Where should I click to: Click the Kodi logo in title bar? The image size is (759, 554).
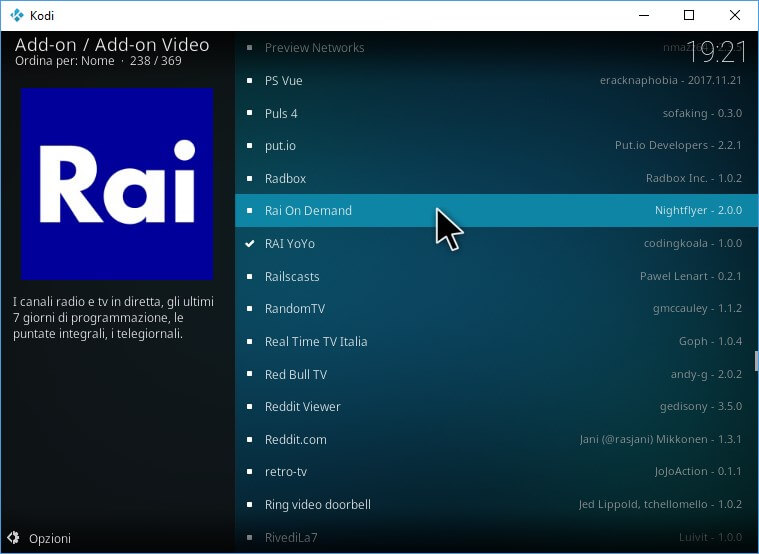click(x=17, y=15)
